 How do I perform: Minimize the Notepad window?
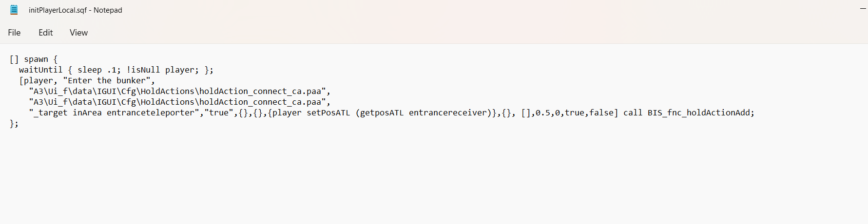[863, 9]
